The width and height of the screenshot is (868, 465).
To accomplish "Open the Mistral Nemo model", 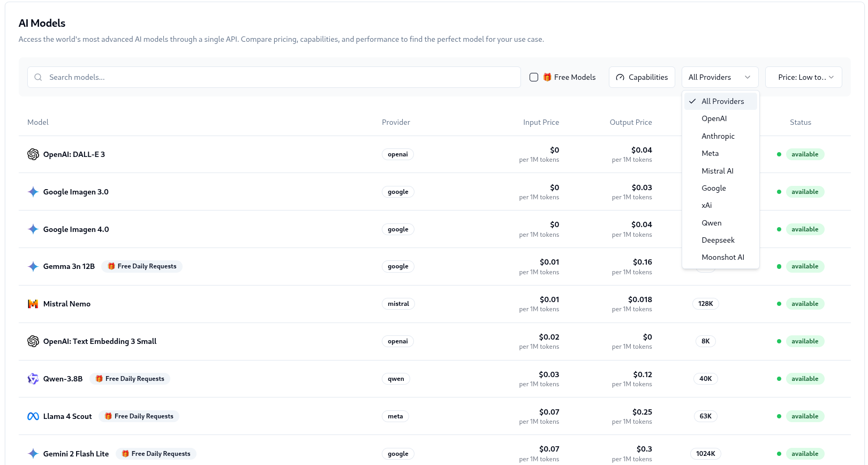I will click(67, 304).
